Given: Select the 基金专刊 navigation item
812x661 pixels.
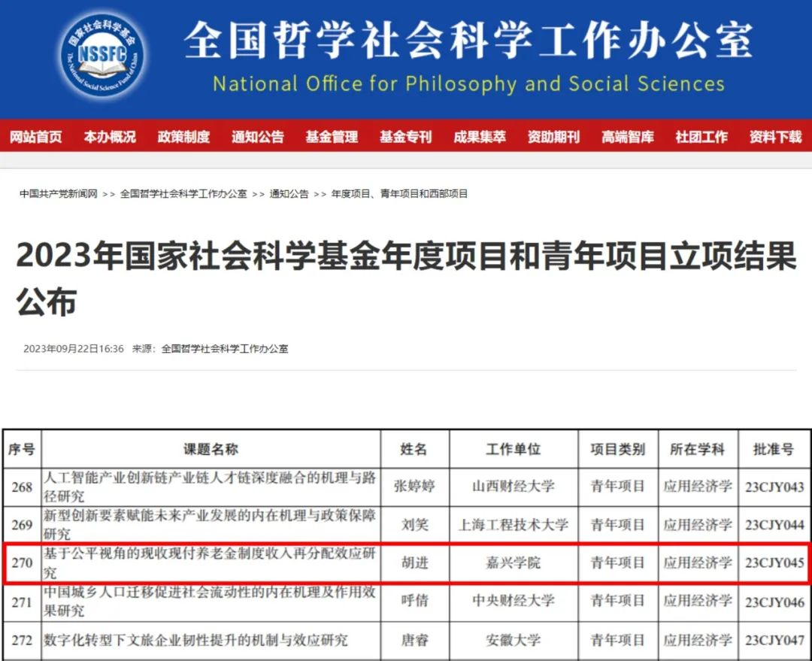Looking at the screenshot, I should click(405, 137).
